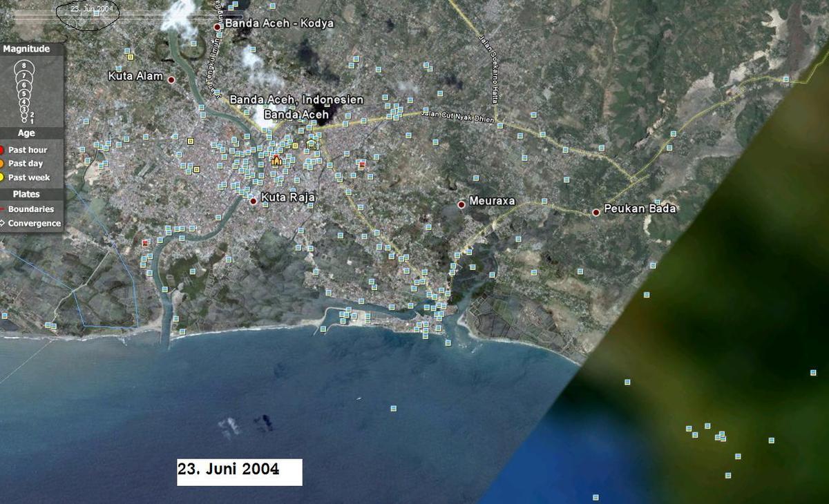
Task: Select the Banda Aceh - Kodya place marker
Action: coord(217,27)
